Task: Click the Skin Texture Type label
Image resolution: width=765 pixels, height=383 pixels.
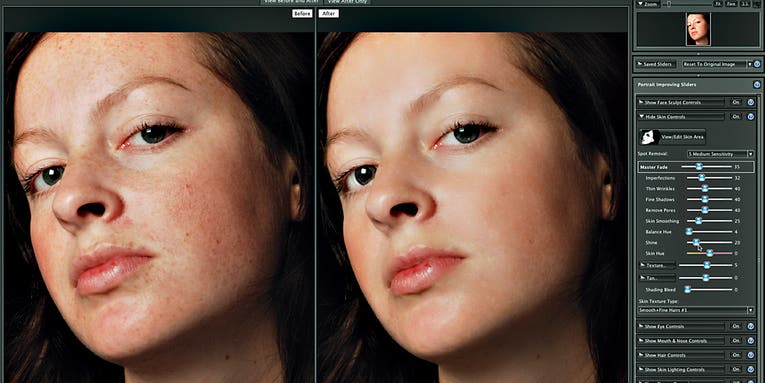Action: (x=658, y=301)
